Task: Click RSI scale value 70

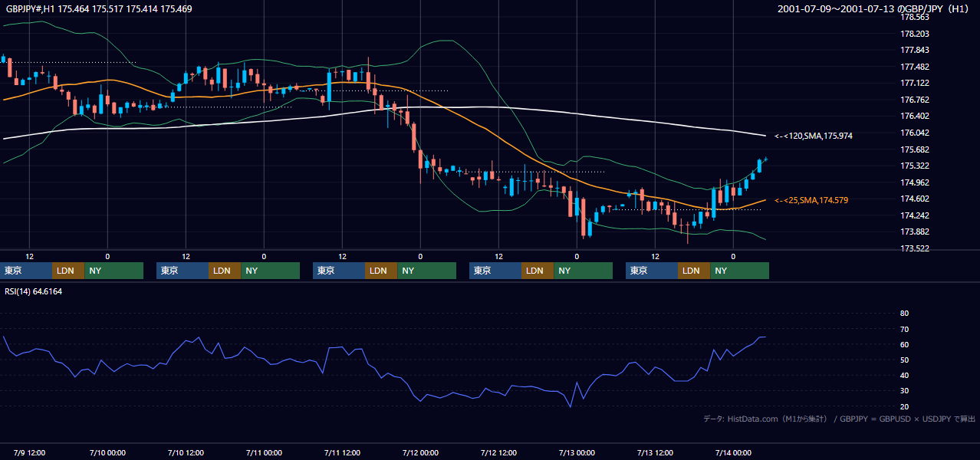Action: click(904, 329)
